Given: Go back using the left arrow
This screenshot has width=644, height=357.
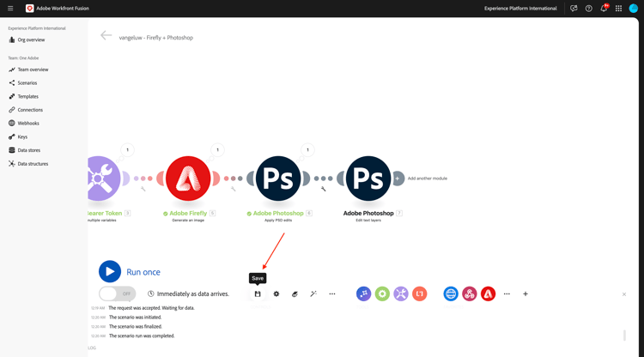Looking at the screenshot, I should pyautogui.click(x=106, y=36).
